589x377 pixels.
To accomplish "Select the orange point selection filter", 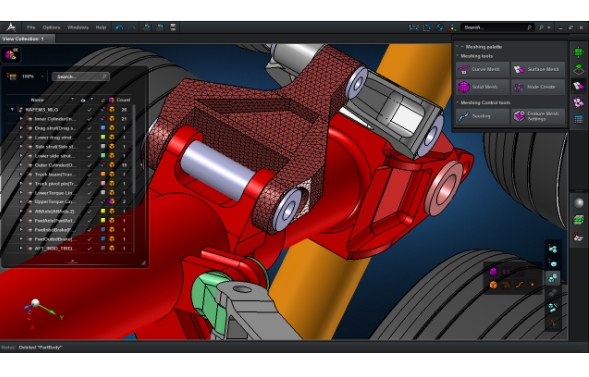I will tap(532, 285).
